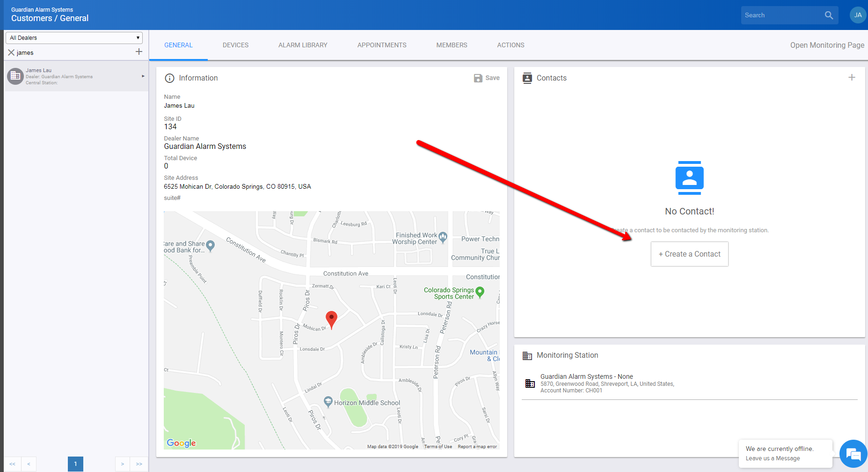
Task: Go to the Members tab
Action: click(x=452, y=45)
